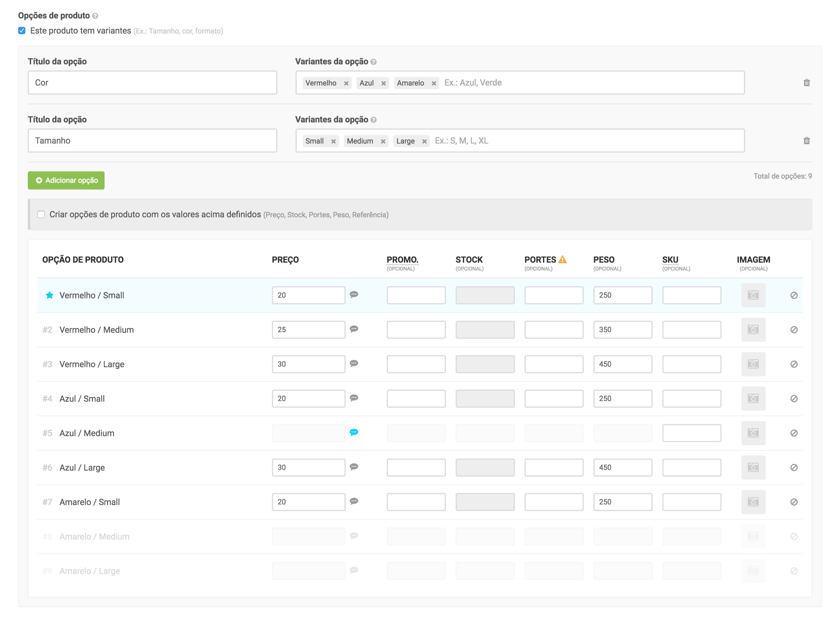Enable 'Criar opções de produto' checkbox

(41, 214)
